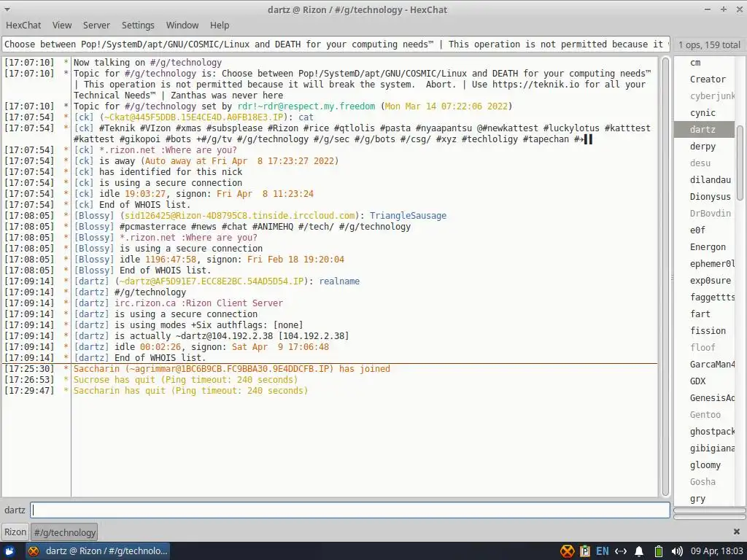This screenshot has height=560, width=747.
Task: Click the '1 ops, 159 total' label
Action: (x=709, y=44)
